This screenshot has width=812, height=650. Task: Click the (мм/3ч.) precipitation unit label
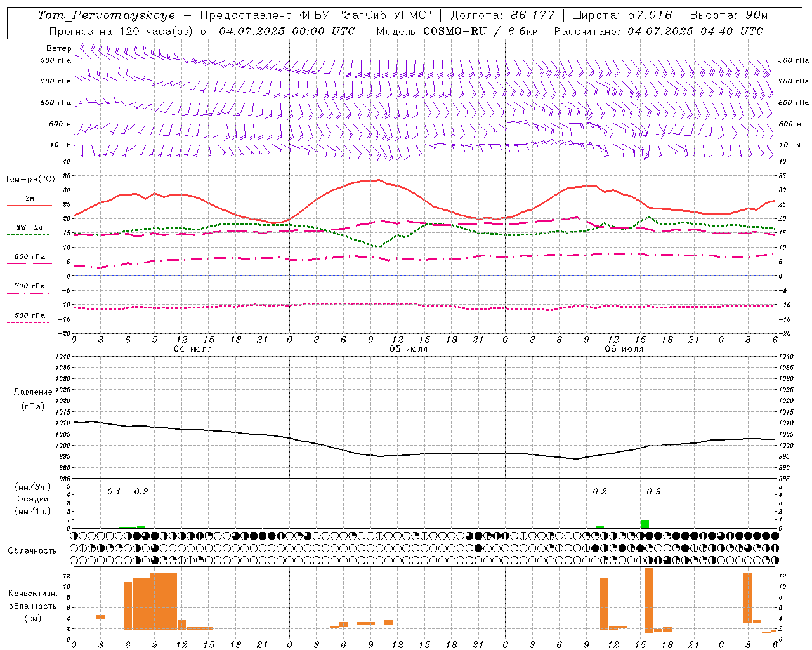coord(33,487)
